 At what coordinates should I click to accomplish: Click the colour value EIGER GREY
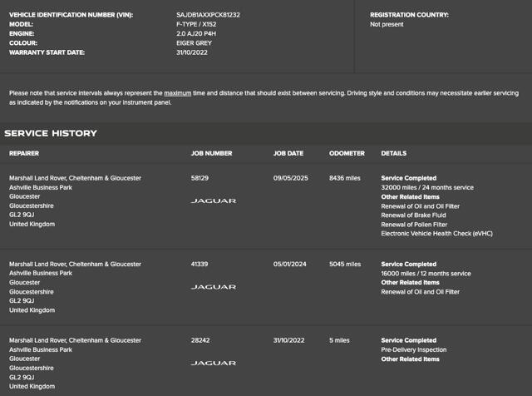(194, 43)
